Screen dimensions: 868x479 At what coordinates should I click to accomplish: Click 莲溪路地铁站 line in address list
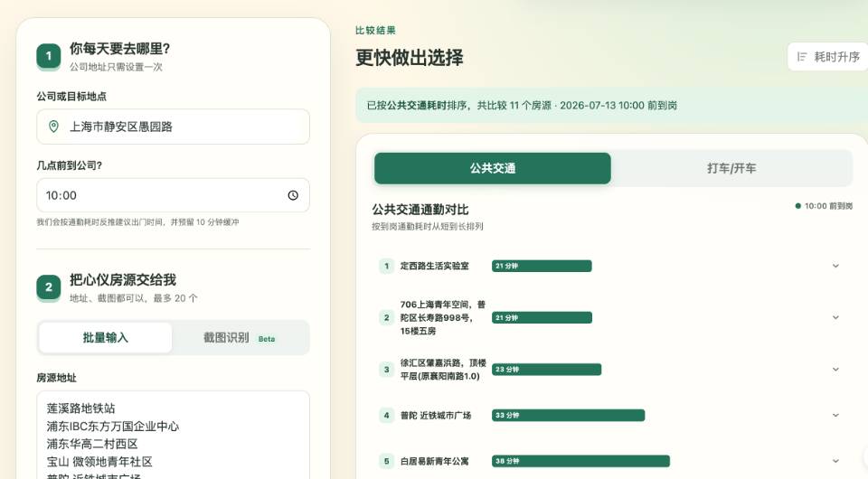pos(80,409)
